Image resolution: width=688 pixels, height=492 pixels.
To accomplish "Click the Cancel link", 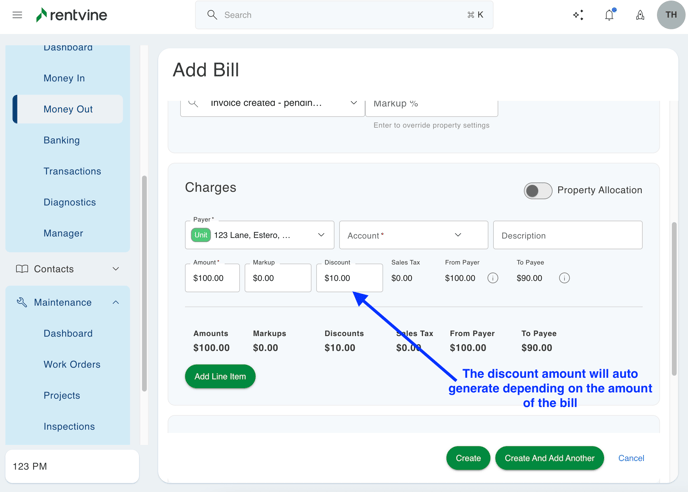I will (631, 458).
